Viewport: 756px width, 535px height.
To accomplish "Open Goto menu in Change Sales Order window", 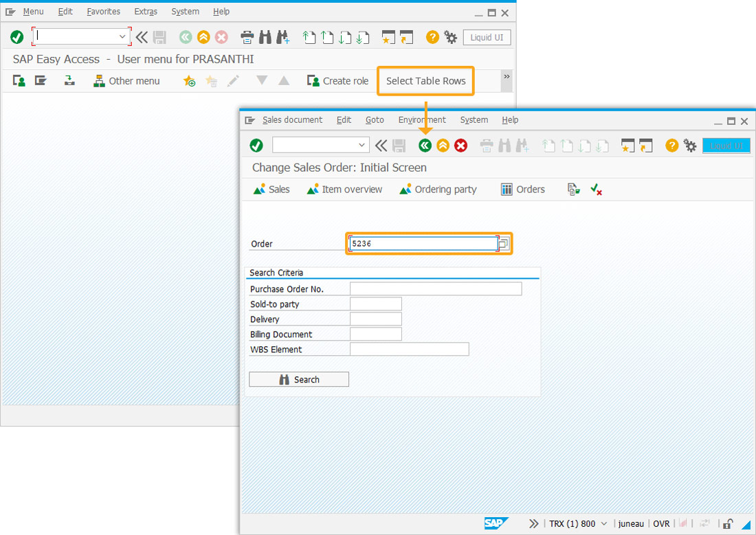I will [375, 120].
